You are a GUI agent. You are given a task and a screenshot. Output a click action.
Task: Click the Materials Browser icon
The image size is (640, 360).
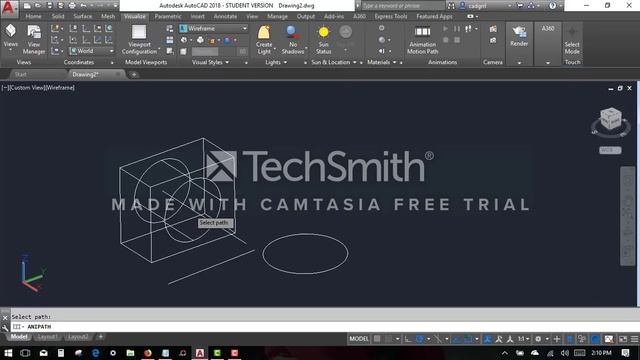pos(381,28)
